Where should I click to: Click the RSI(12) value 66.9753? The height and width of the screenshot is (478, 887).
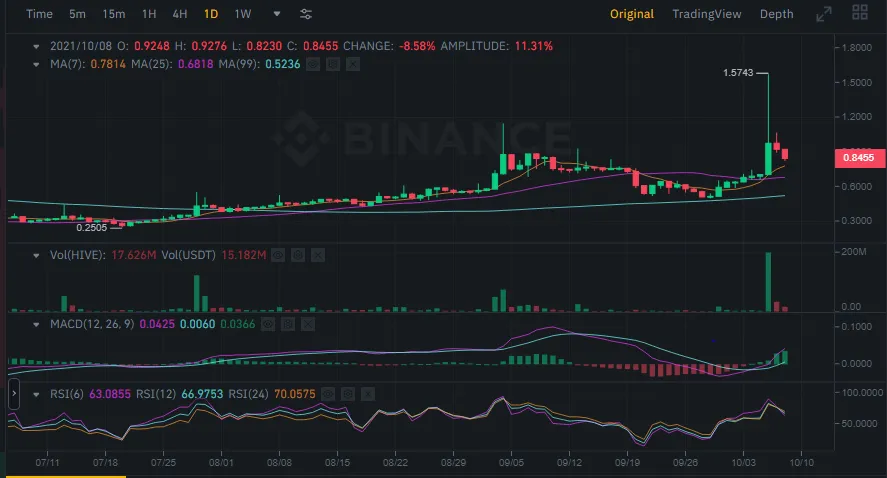pyautogui.click(x=202, y=394)
